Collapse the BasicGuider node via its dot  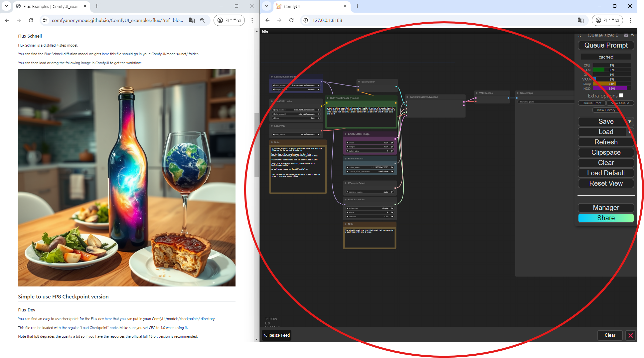coord(359,82)
